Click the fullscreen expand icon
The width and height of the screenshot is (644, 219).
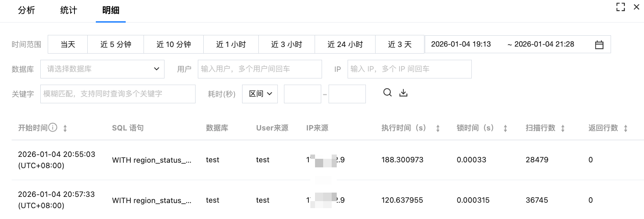click(620, 7)
